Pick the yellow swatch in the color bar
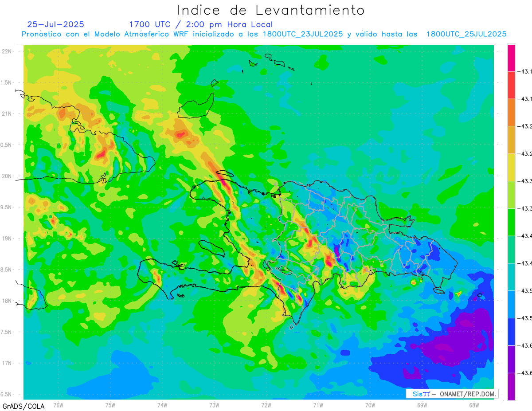Viewport: 532px width, 411px height. (x=511, y=168)
